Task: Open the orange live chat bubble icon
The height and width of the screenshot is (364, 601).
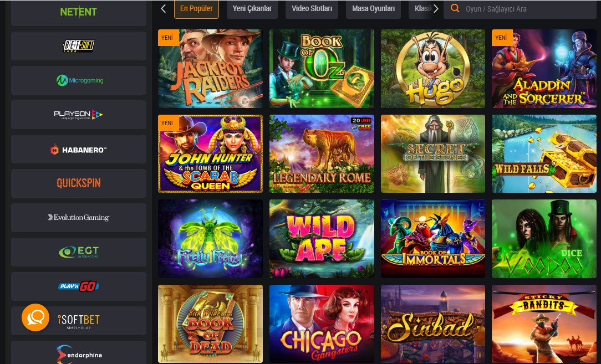Action: pyautogui.click(x=35, y=317)
